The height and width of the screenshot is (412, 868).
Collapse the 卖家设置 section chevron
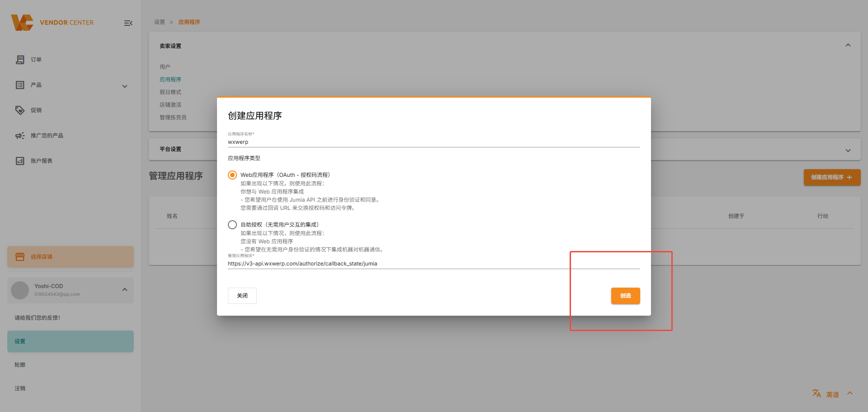point(848,45)
